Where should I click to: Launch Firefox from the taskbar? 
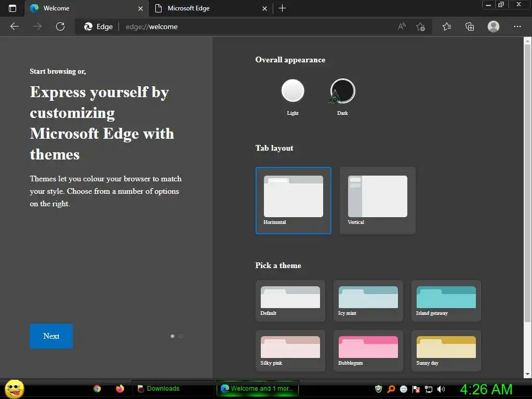tap(120, 389)
